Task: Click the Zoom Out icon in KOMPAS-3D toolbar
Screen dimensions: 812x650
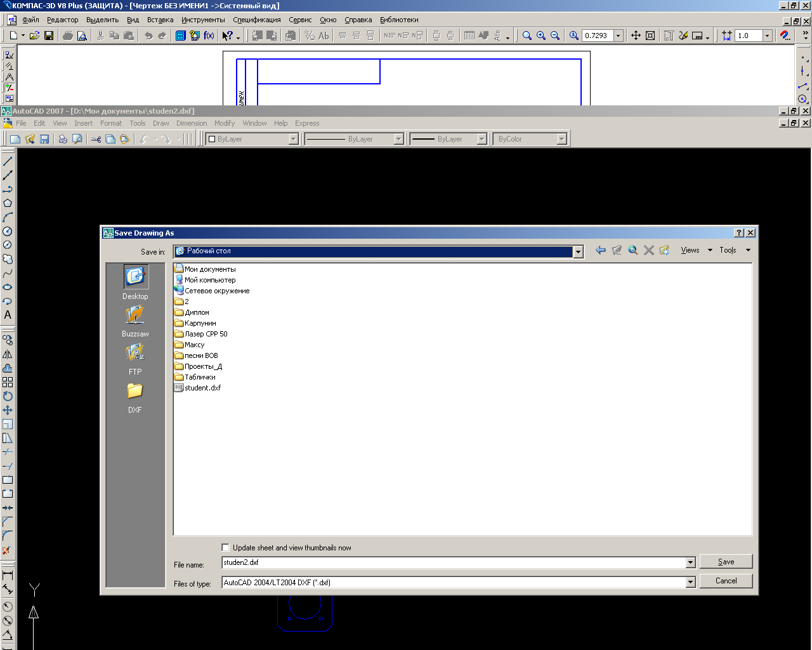Action: pyautogui.click(x=555, y=36)
